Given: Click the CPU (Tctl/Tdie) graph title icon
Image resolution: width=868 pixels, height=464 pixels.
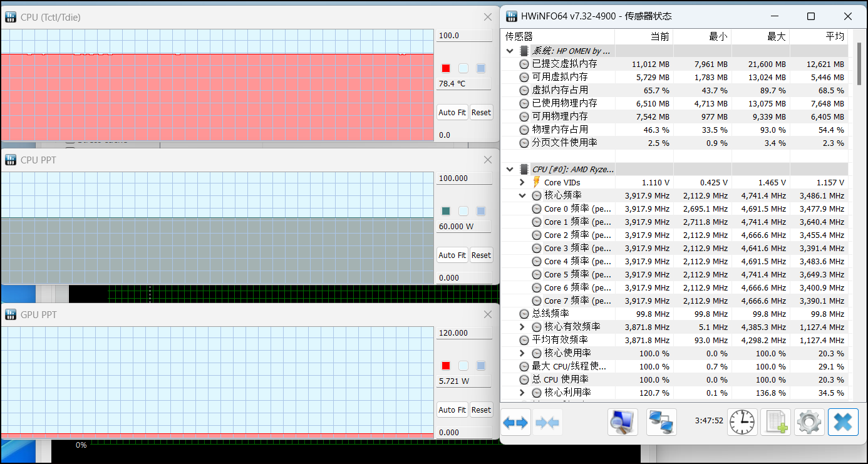Looking at the screenshot, I should pyautogui.click(x=10, y=17).
